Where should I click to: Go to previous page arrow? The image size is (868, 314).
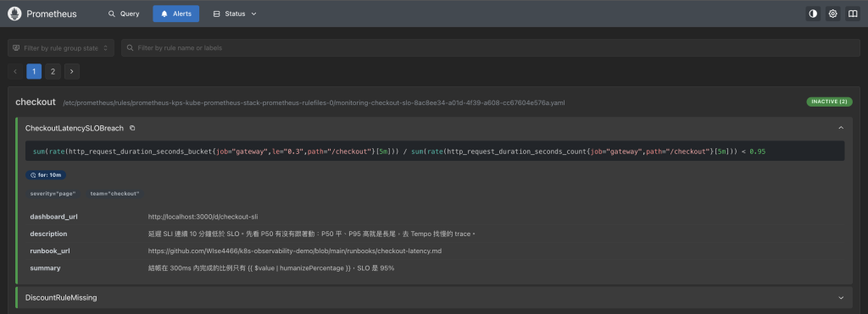tap(15, 71)
